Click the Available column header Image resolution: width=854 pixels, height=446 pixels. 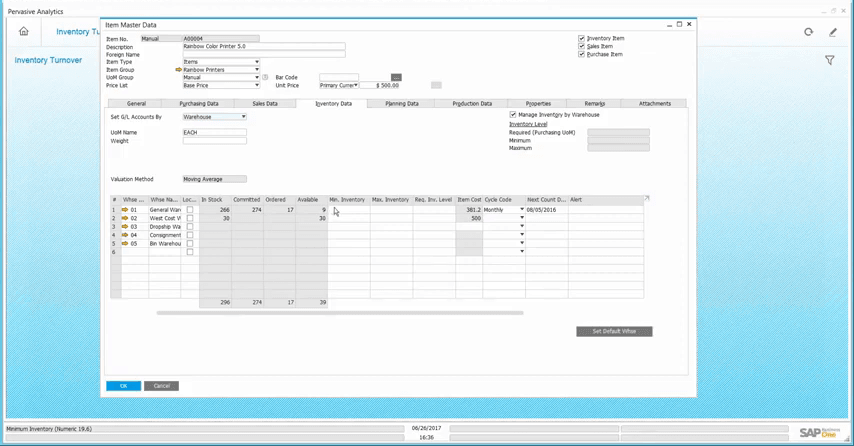tap(311, 200)
